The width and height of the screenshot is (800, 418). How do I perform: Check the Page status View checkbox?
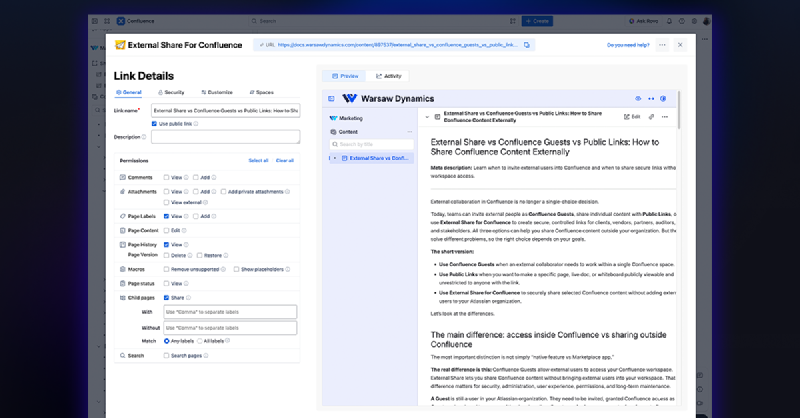pos(166,284)
